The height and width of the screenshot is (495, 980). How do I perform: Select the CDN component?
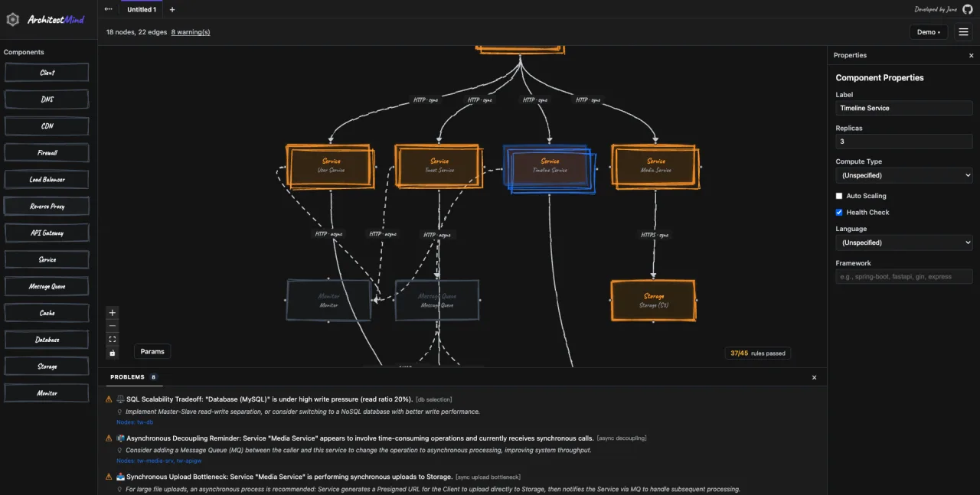tap(47, 126)
